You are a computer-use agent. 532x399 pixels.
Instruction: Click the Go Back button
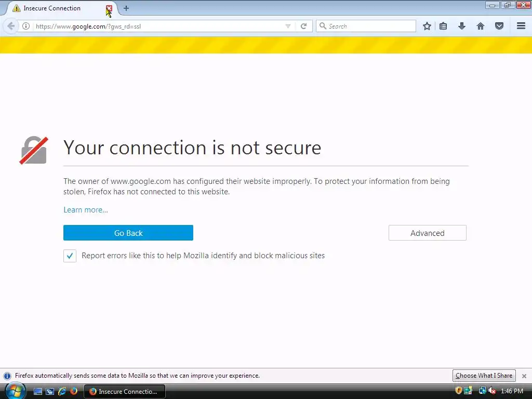coord(128,233)
